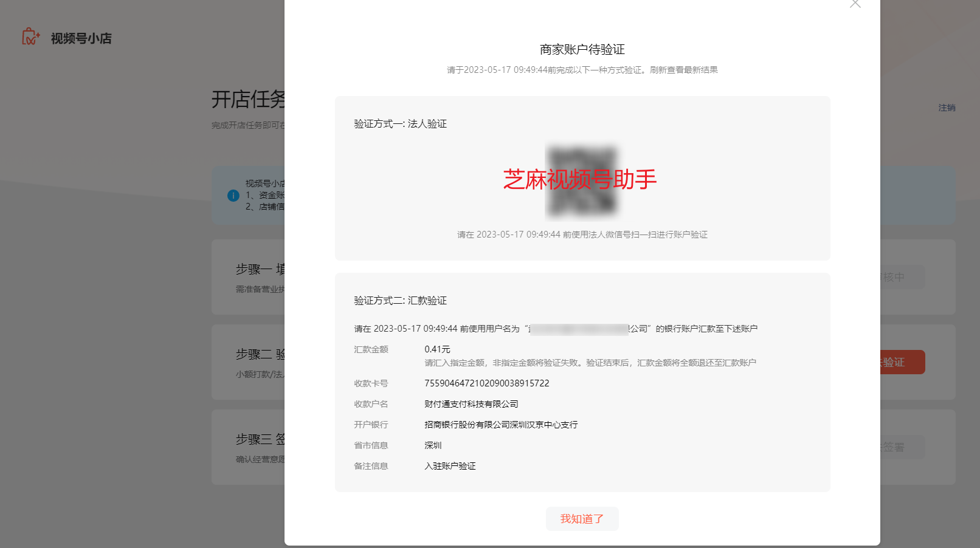Click bank name 招商银行股份有限公司深圳汉京中心支行
The height and width of the screenshot is (548, 980).
(x=501, y=425)
